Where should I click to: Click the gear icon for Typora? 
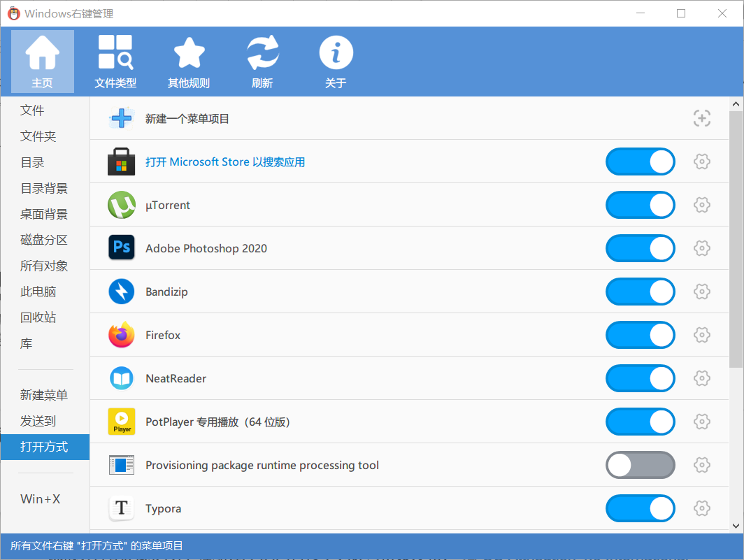click(x=701, y=509)
